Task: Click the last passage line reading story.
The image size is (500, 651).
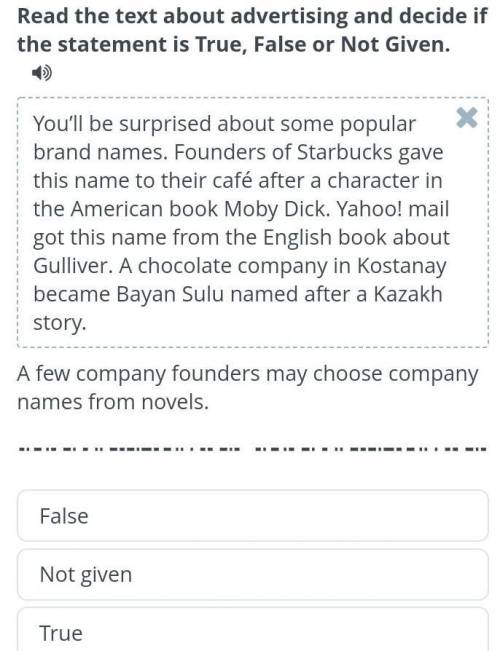Action: pos(60,323)
